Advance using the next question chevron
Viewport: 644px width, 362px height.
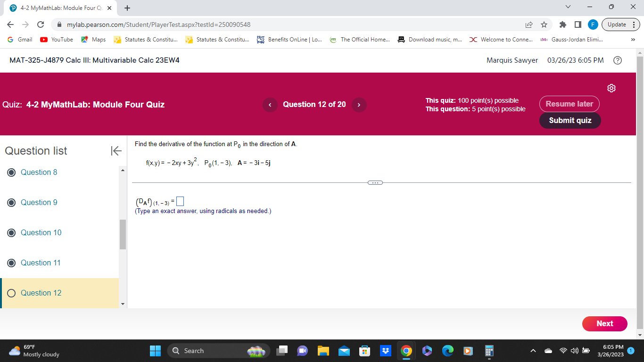(359, 104)
